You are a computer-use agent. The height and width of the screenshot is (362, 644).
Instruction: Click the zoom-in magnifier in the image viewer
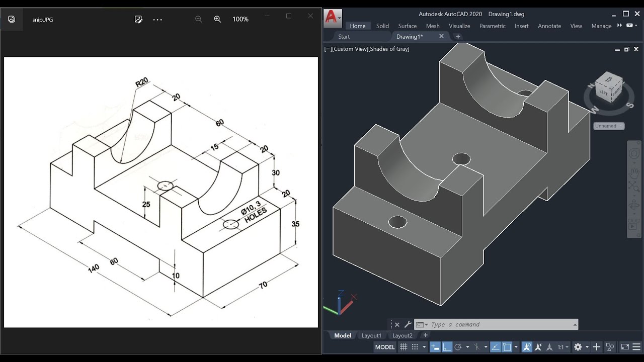pos(217,19)
